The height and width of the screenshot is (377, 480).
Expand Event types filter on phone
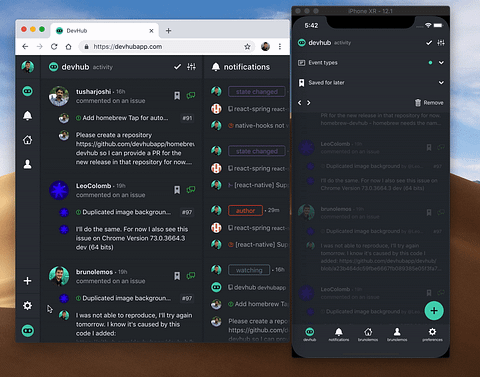click(370, 63)
